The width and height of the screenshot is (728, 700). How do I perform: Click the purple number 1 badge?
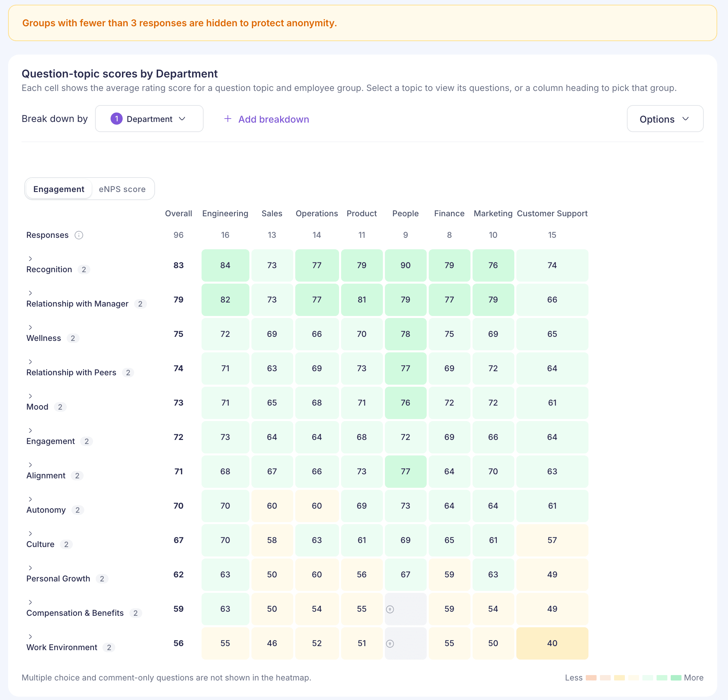click(x=117, y=119)
